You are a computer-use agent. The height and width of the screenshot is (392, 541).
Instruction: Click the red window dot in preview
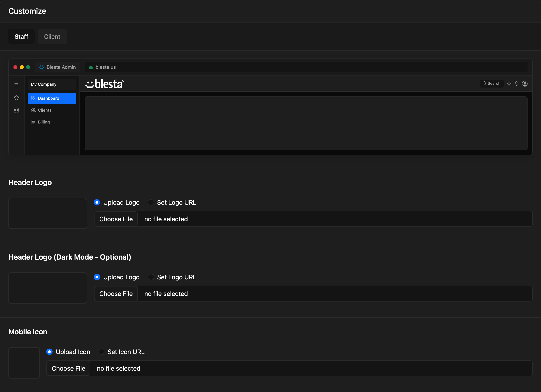(x=15, y=67)
